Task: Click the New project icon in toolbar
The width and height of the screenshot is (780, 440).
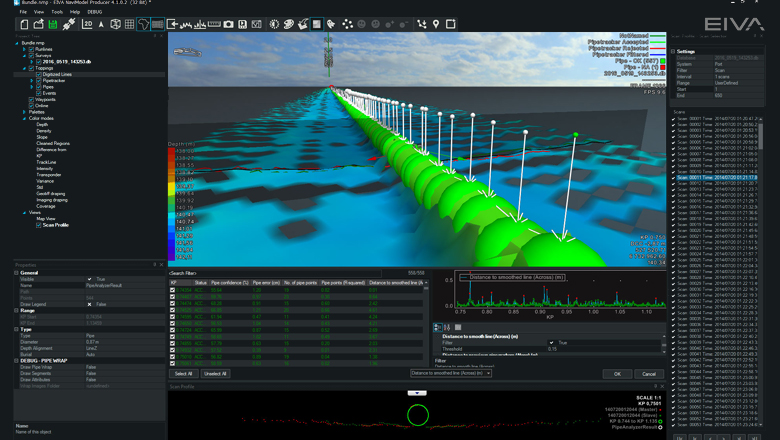Action: (24, 24)
